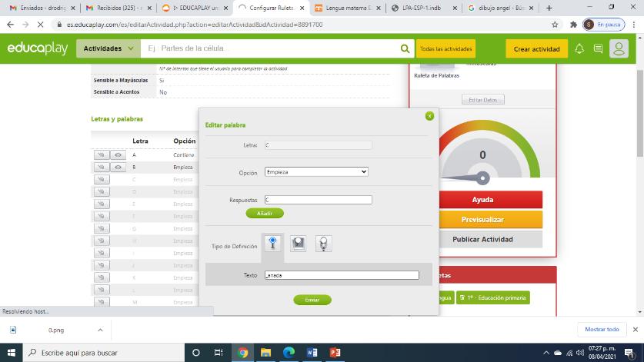The width and height of the screenshot is (644, 362).
Task: Switch to LPA-ESP-1.indb browser tab
Action: pyautogui.click(x=424, y=8)
